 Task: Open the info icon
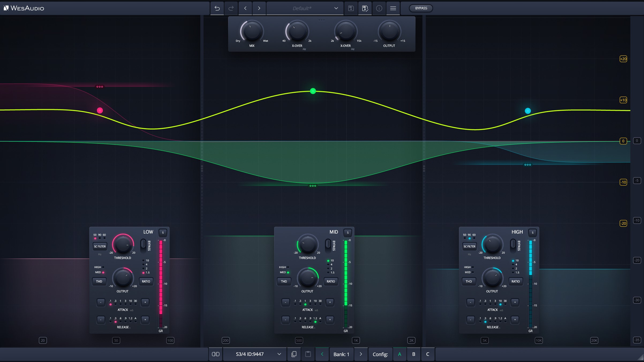[379, 8]
